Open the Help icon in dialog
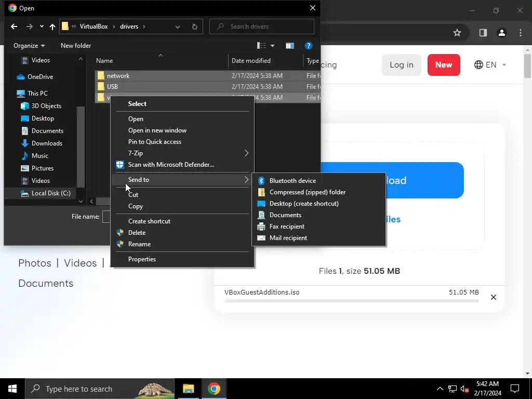The image size is (532, 399). (x=309, y=46)
